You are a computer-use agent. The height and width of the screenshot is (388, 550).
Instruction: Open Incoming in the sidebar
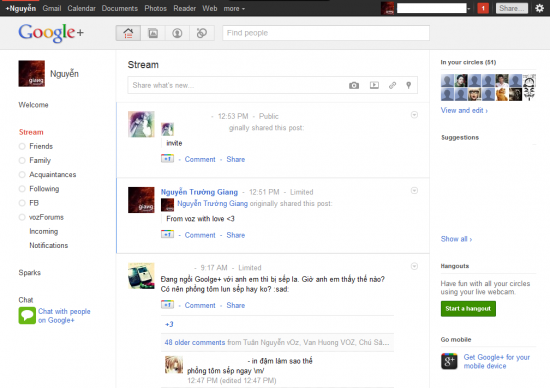(43, 231)
